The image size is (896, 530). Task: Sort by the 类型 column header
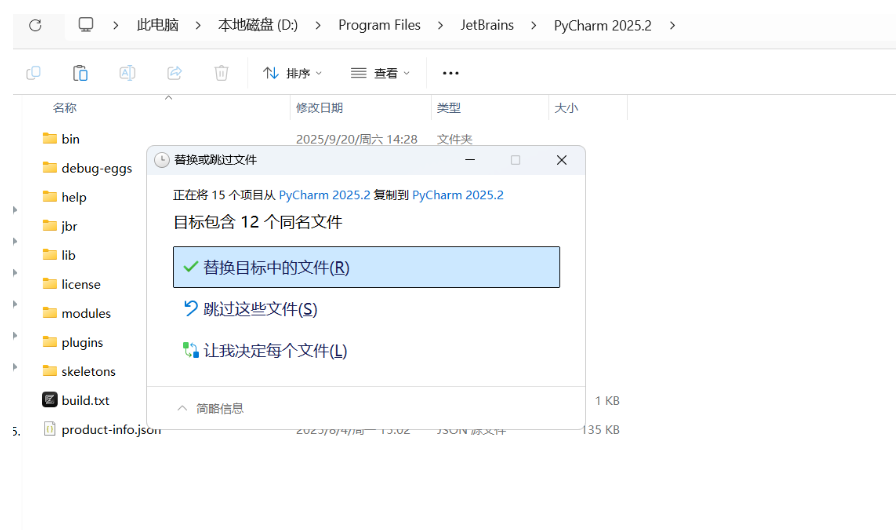tap(449, 108)
